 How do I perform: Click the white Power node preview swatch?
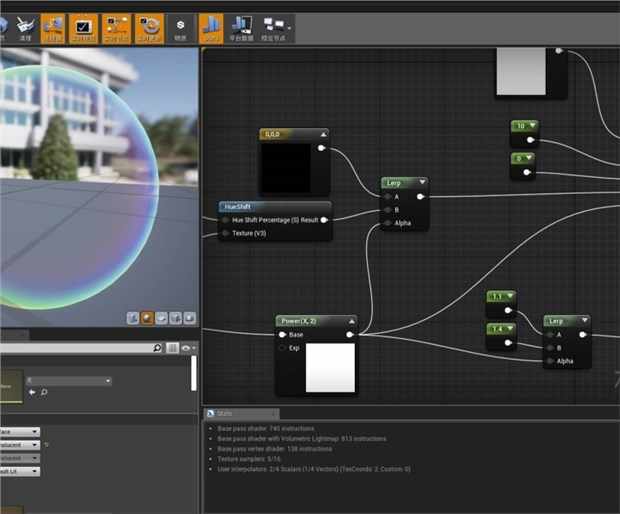click(x=330, y=368)
